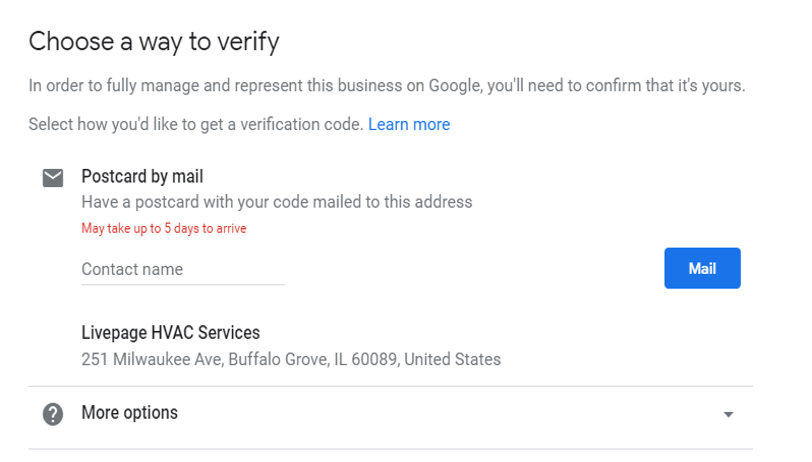
Task: Click the red 5 days to arrive notice
Action: point(164,228)
